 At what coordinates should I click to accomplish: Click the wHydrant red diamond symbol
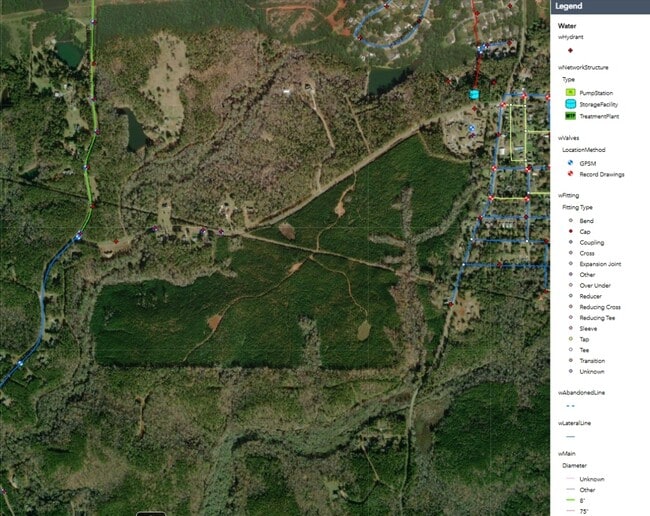[569, 49]
